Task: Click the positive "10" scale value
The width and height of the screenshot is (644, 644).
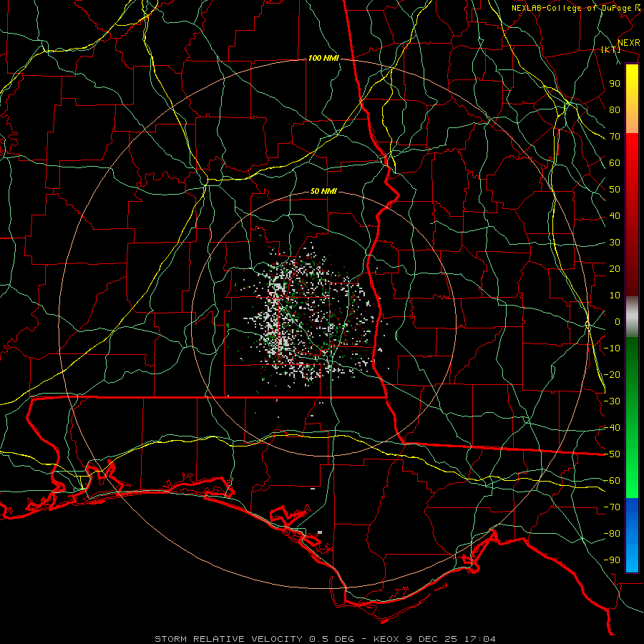Action: (x=615, y=296)
